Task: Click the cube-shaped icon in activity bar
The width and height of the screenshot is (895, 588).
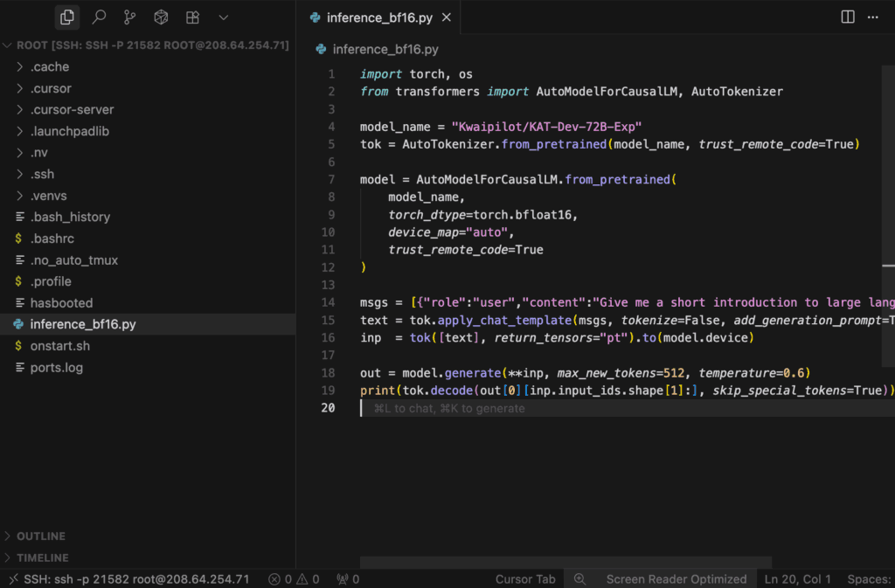Action: (x=161, y=17)
